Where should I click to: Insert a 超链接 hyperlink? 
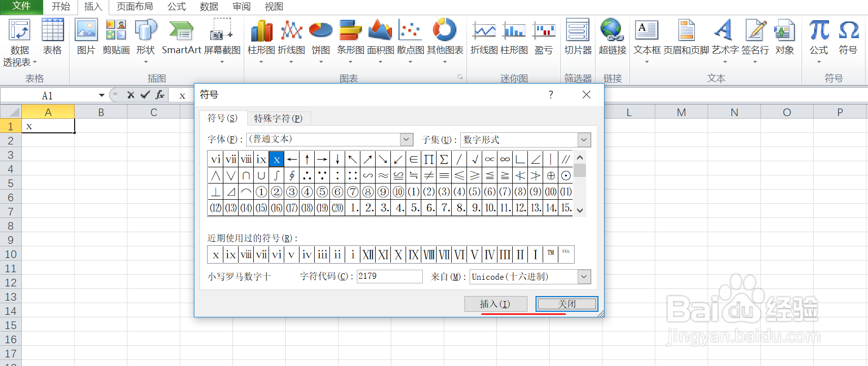[612, 36]
